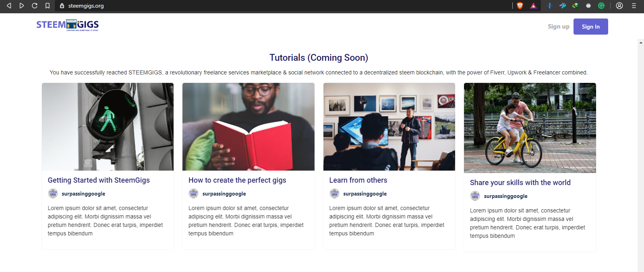Open the browser hamburger main menu

click(x=634, y=6)
